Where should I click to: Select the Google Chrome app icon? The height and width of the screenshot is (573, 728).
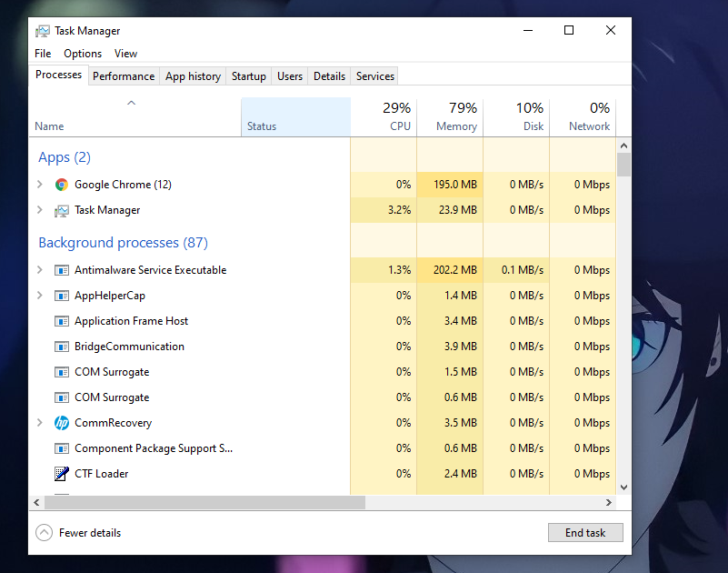point(61,185)
